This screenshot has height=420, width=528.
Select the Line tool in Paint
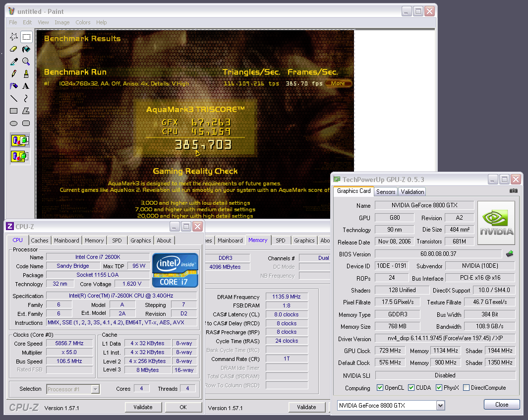click(14, 98)
